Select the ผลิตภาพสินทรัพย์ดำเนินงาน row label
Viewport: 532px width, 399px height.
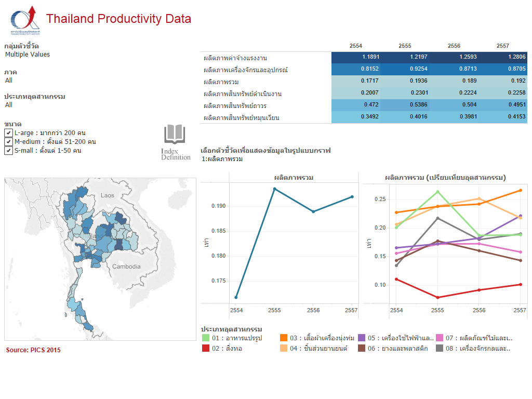243,94
